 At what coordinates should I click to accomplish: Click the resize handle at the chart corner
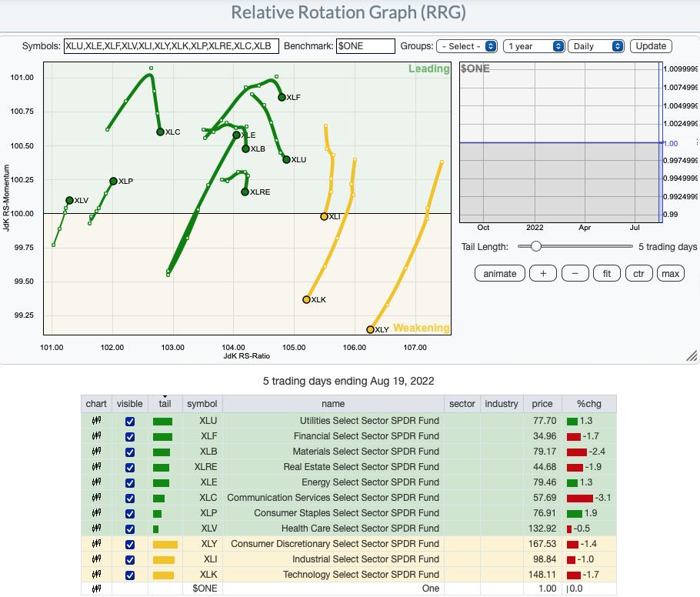coord(692,355)
